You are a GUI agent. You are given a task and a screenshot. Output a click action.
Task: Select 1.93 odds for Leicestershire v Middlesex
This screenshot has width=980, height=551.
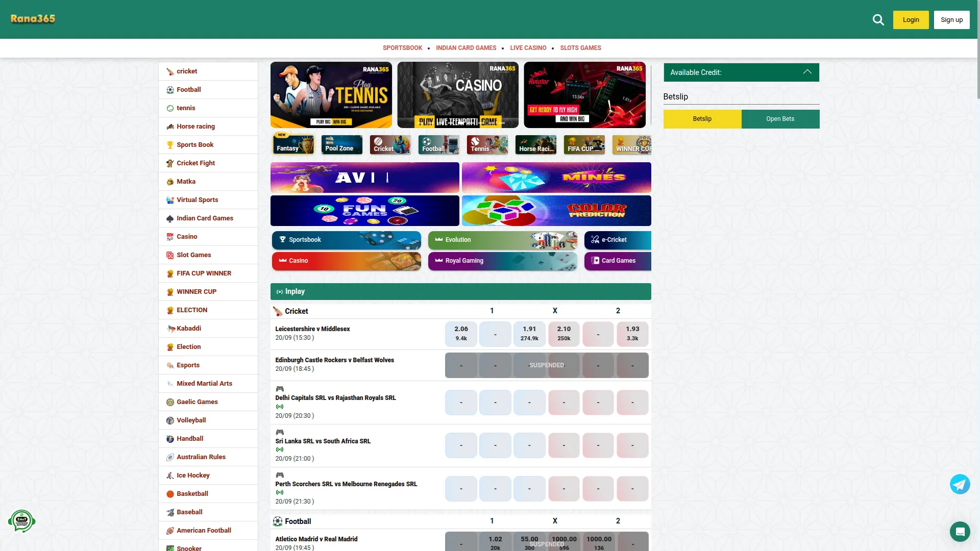632,334
